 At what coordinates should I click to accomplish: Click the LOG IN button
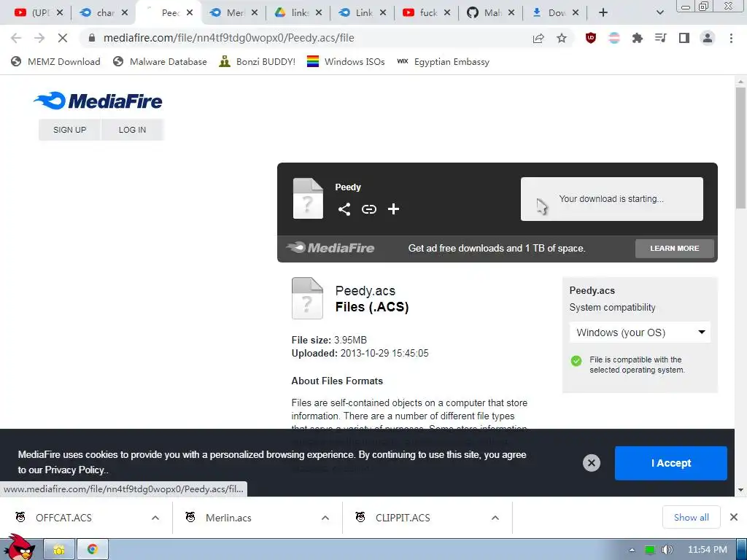point(133,130)
